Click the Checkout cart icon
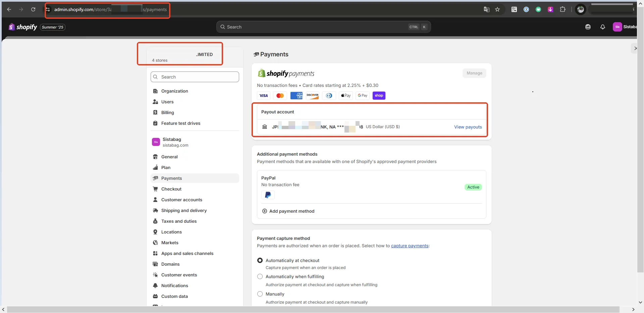 (x=155, y=189)
